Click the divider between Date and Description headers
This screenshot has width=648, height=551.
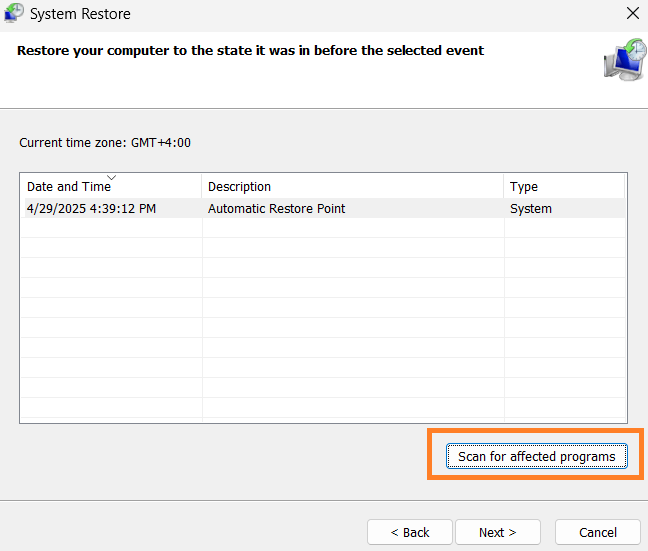(202, 187)
